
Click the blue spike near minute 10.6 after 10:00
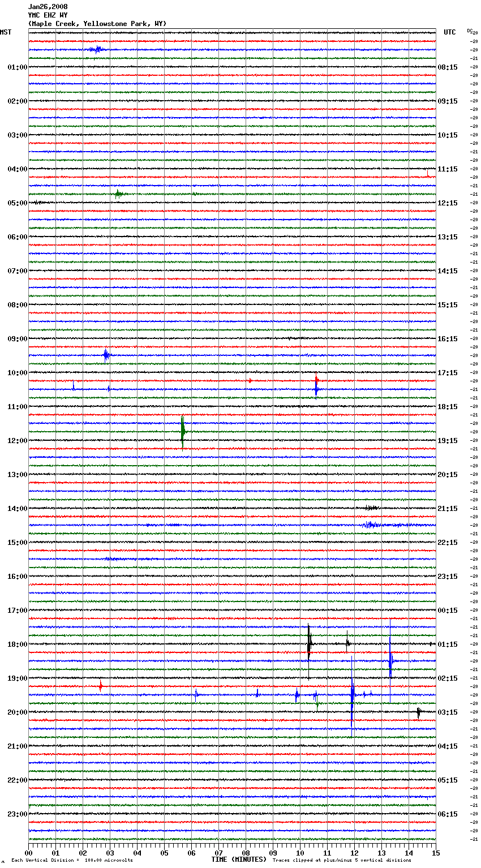(316, 389)
